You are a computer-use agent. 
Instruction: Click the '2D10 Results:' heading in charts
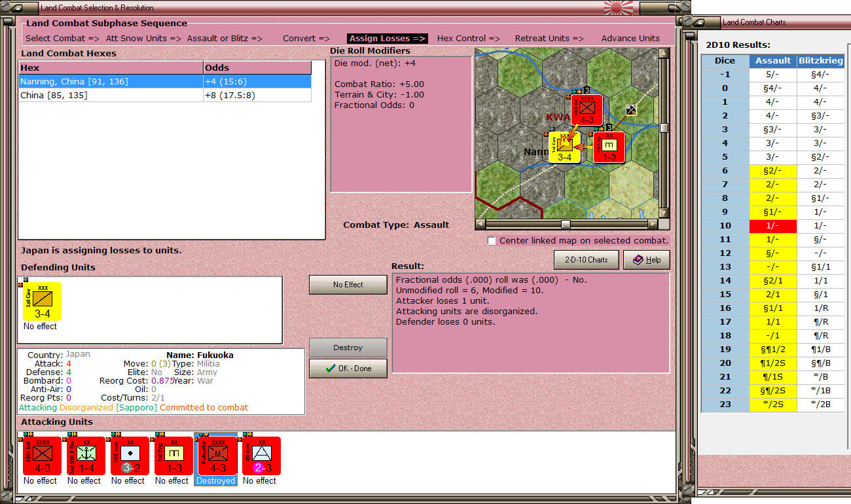[738, 45]
